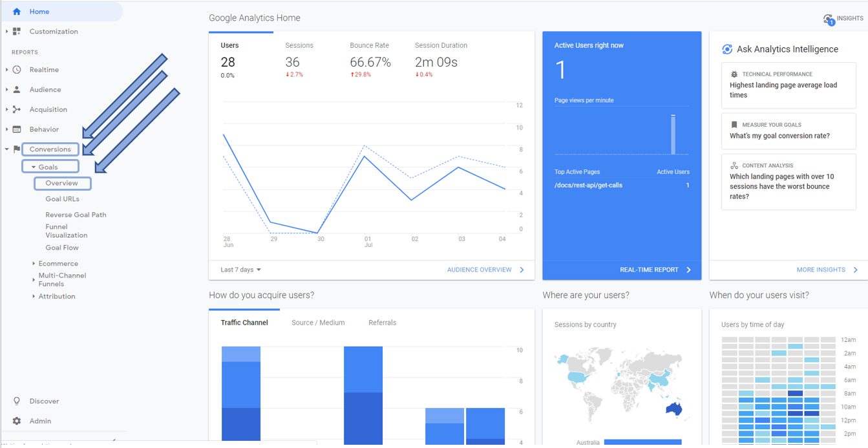The image size is (868, 448).
Task: Click the Analytics Intelligence logo icon
Action: click(727, 49)
